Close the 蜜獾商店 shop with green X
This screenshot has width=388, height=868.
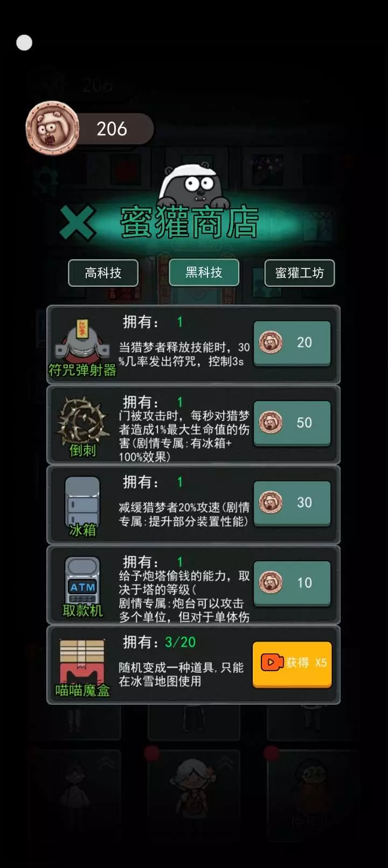[78, 223]
